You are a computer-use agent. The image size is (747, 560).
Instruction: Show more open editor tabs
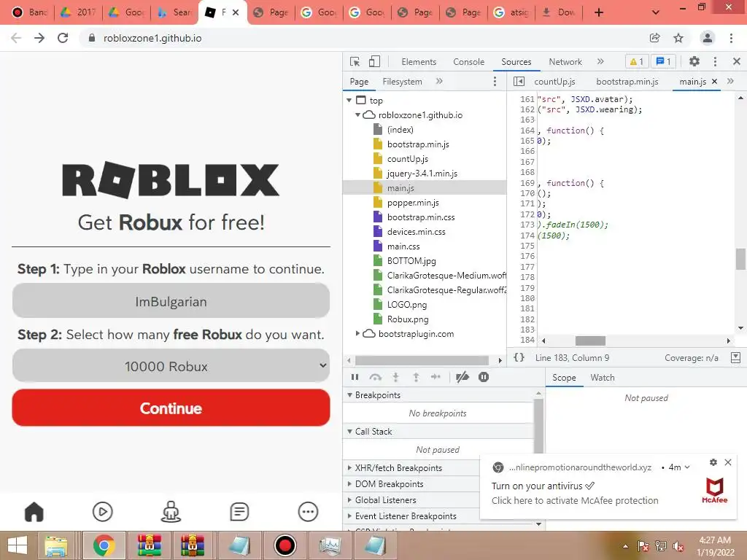tap(730, 82)
